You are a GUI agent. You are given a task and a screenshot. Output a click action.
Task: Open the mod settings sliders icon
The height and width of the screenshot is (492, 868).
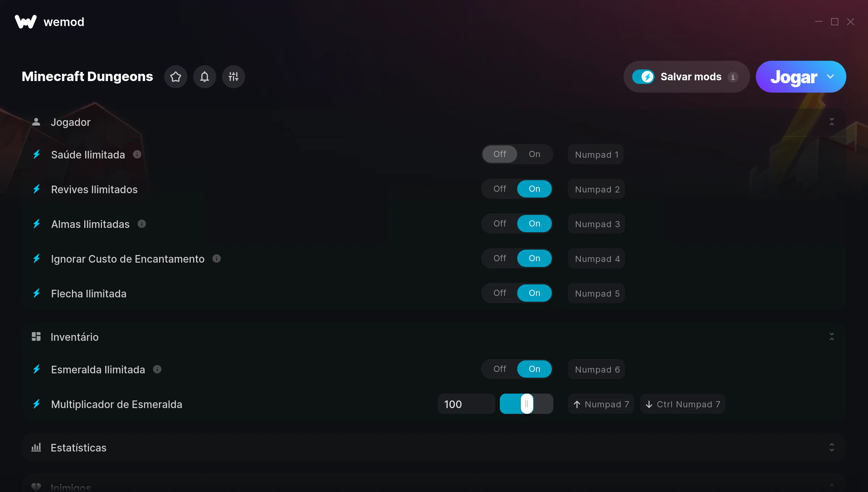click(x=234, y=77)
